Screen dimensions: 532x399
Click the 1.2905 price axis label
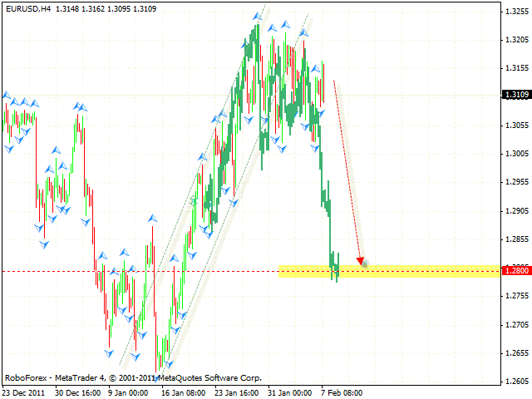(517, 210)
